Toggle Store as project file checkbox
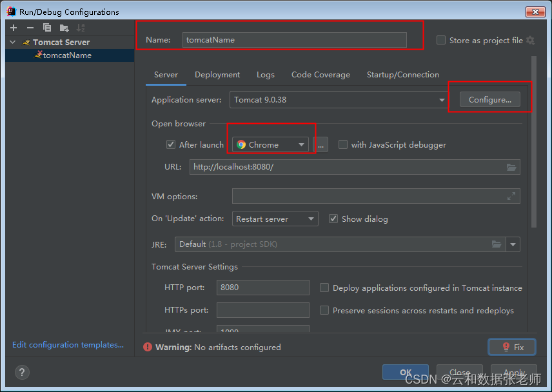Image resolution: width=552 pixels, height=392 pixels. coord(440,40)
